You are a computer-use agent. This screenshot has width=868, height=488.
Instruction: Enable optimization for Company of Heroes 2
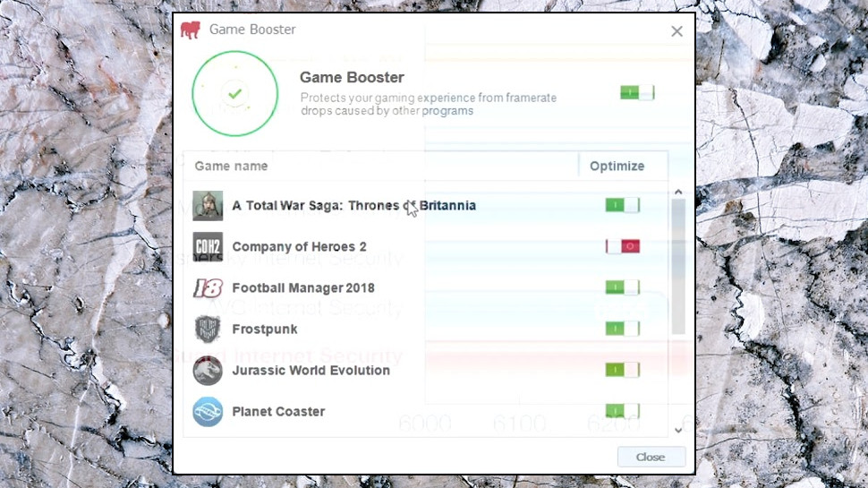point(622,246)
